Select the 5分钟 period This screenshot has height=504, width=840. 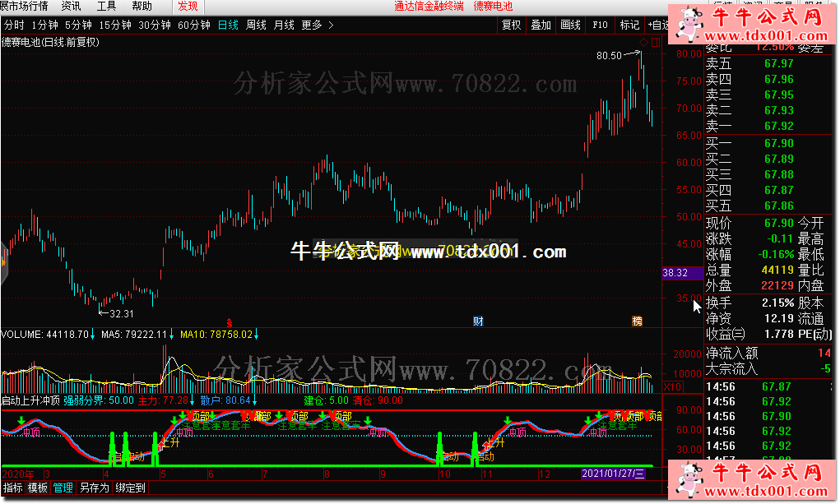pyautogui.click(x=79, y=25)
